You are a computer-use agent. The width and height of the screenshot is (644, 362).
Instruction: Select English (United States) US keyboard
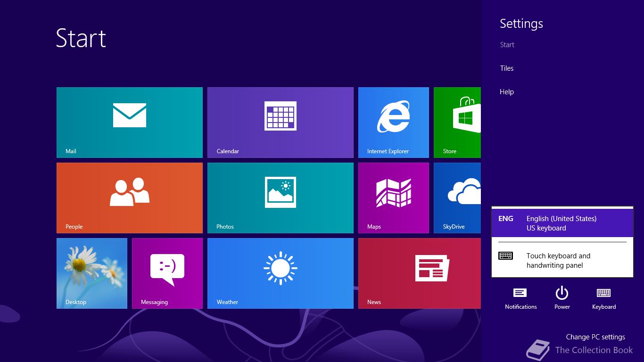(562, 223)
